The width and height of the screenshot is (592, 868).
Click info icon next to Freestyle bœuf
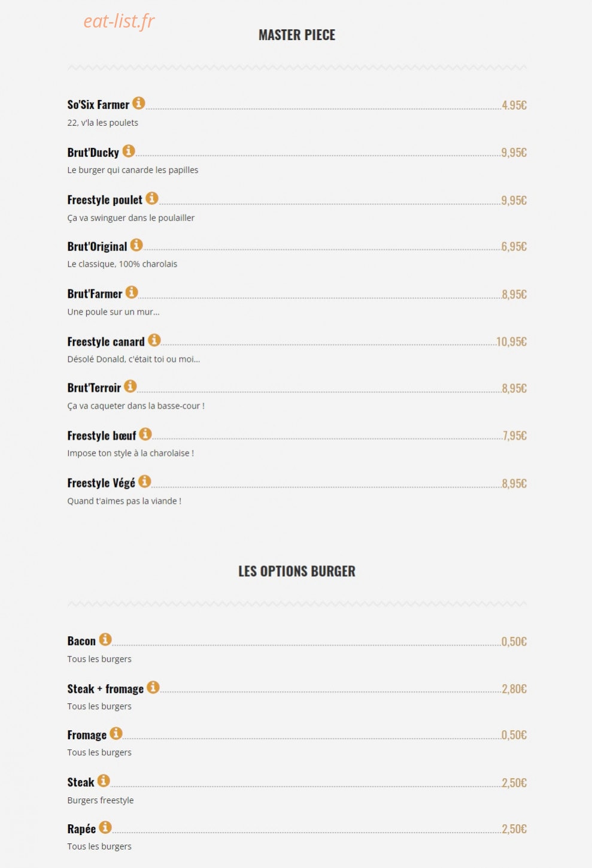(145, 434)
